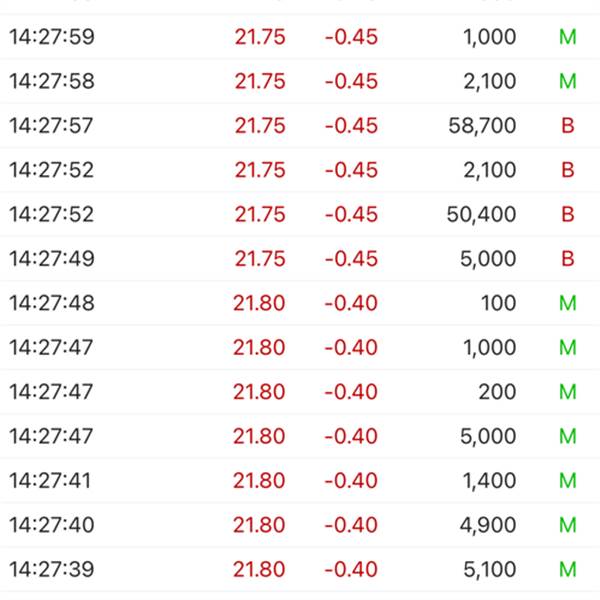
Task: Select the 14:27:57 timestamp
Action: (x=51, y=126)
